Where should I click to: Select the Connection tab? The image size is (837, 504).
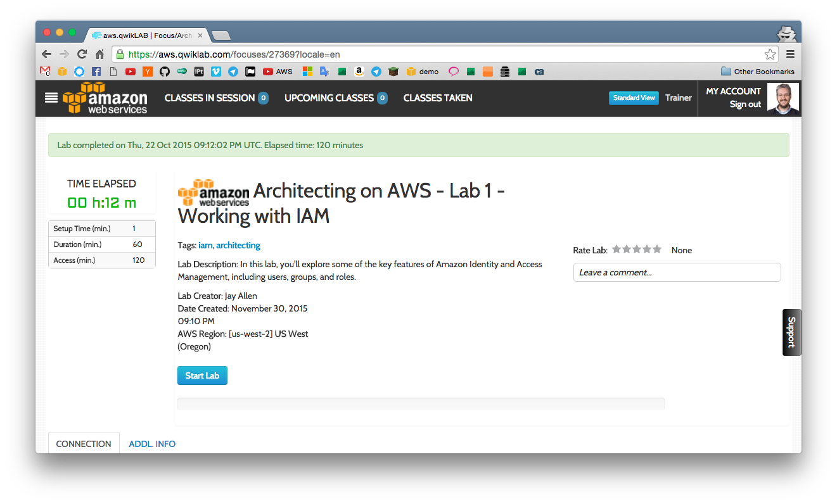tap(84, 444)
